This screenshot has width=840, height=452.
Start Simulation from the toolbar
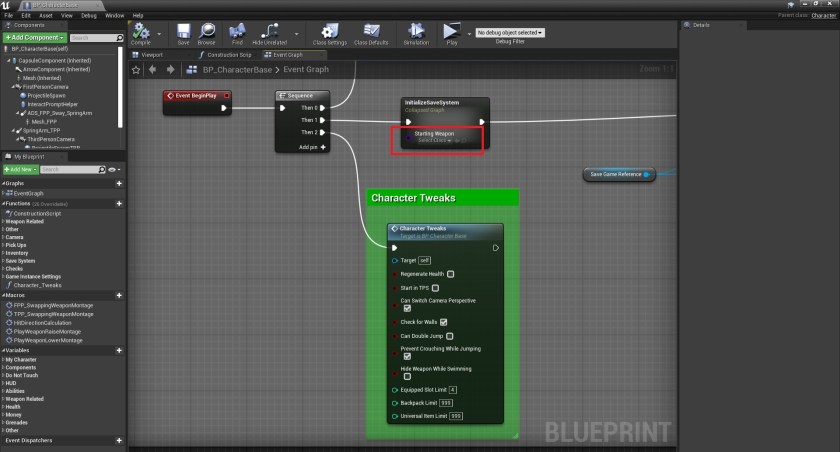click(x=415, y=32)
